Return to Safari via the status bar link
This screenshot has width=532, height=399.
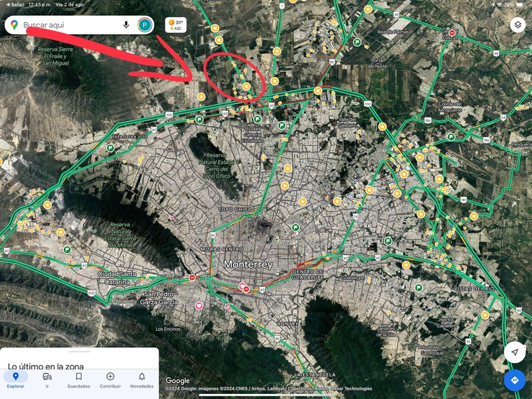point(15,5)
